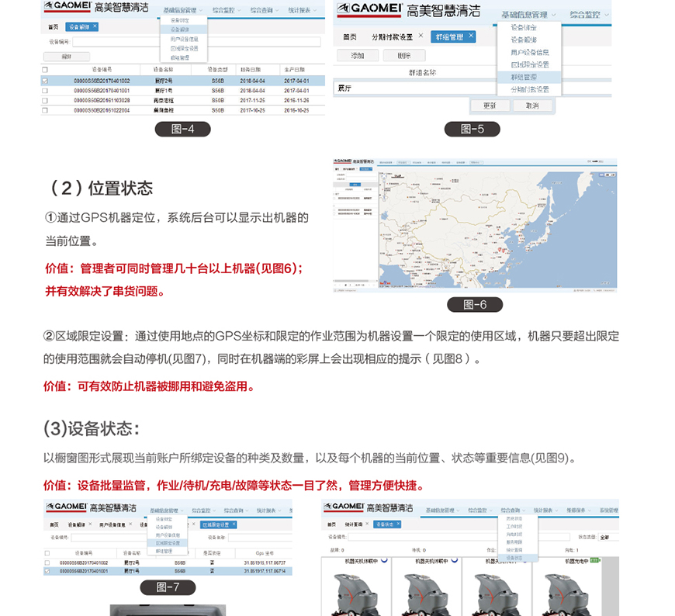Choose 设备状态 in the 综合查询 dropdown list

(517, 558)
